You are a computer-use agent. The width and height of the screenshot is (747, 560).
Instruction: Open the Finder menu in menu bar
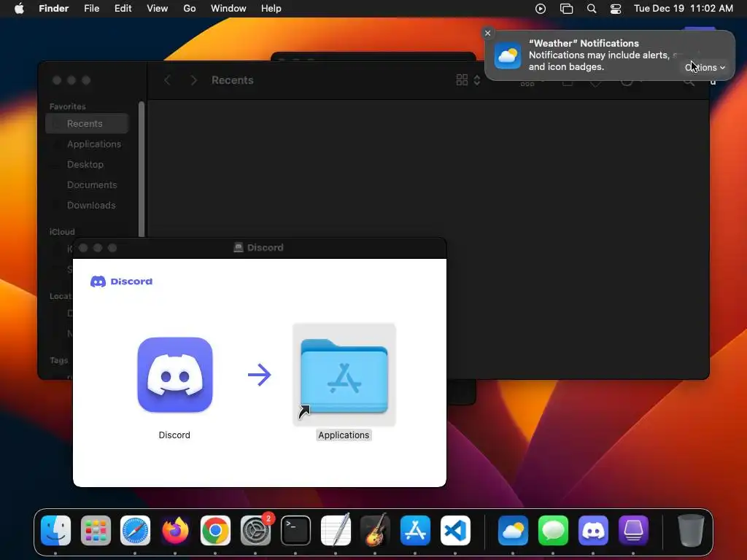click(x=54, y=9)
